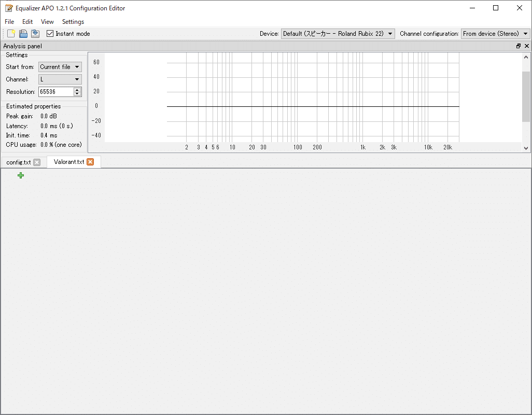Open the Device dropdown
The height and width of the screenshot is (415, 532).
338,34
